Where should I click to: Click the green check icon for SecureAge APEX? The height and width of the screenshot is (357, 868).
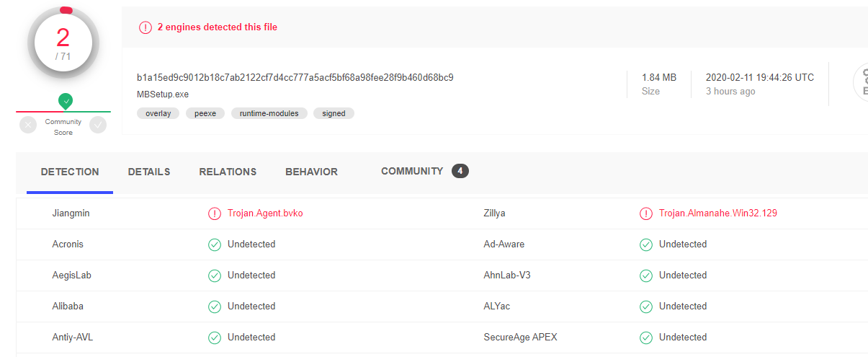(646, 338)
